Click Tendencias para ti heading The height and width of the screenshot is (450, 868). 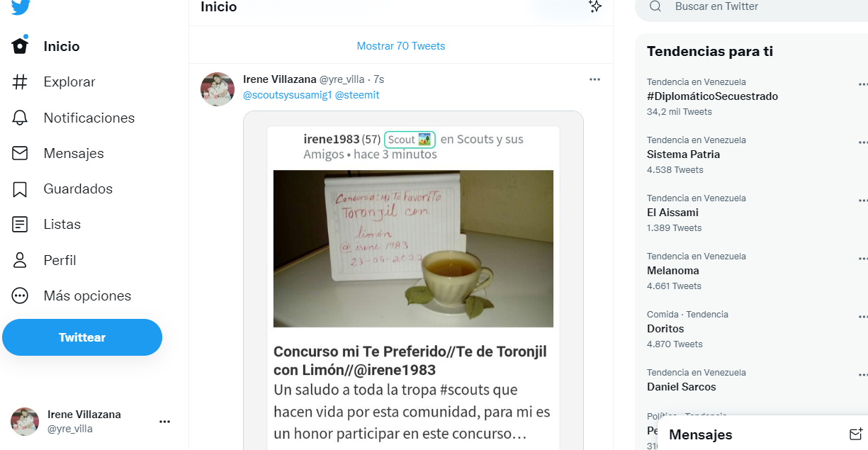click(x=710, y=52)
